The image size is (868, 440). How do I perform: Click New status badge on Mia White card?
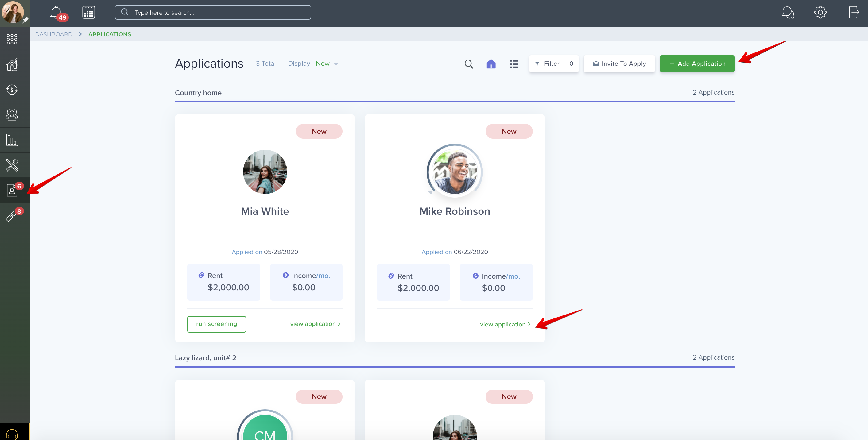(x=319, y=131)
